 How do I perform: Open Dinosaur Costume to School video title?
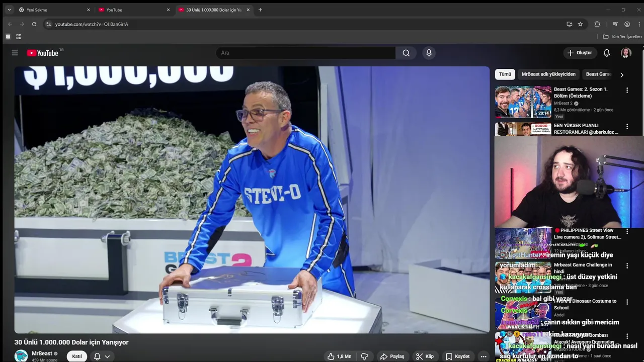pos(585,304)
